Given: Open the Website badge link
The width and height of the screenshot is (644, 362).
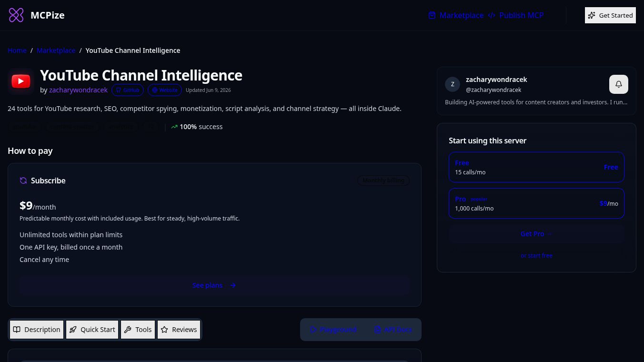Looking at the screenshot, I should 165,90.
